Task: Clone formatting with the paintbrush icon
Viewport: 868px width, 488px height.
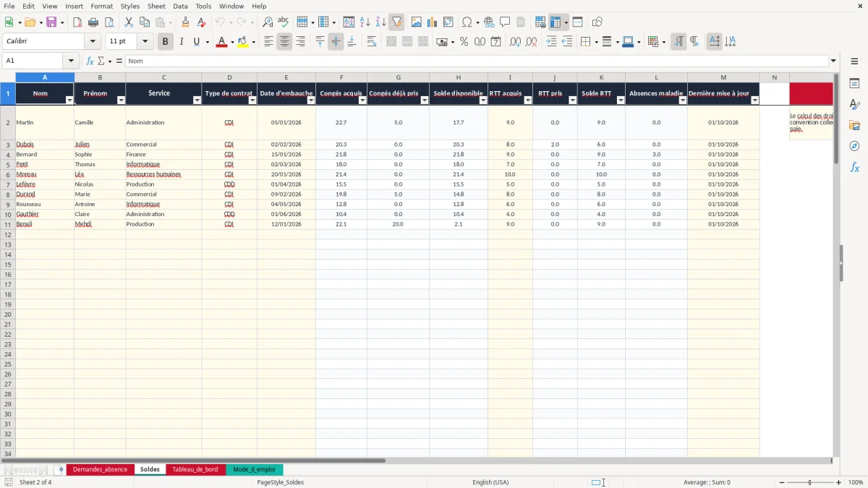Action: [x=186, y=22]
